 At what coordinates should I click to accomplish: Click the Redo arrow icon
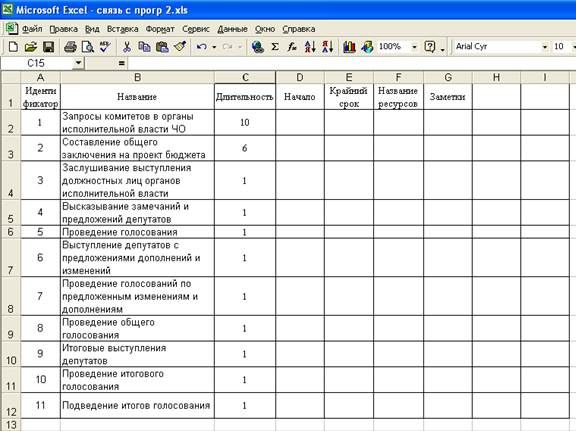point(228,47)
